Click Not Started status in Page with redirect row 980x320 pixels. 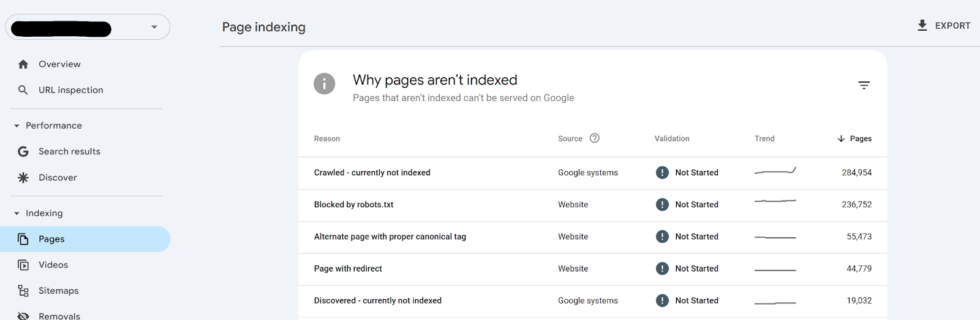click(697, 269)
